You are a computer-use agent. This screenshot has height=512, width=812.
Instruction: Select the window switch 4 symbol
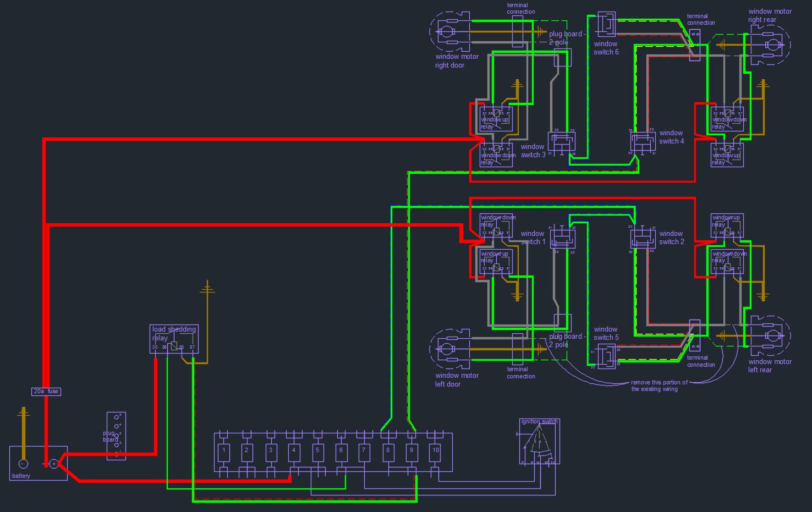[643, 142]
